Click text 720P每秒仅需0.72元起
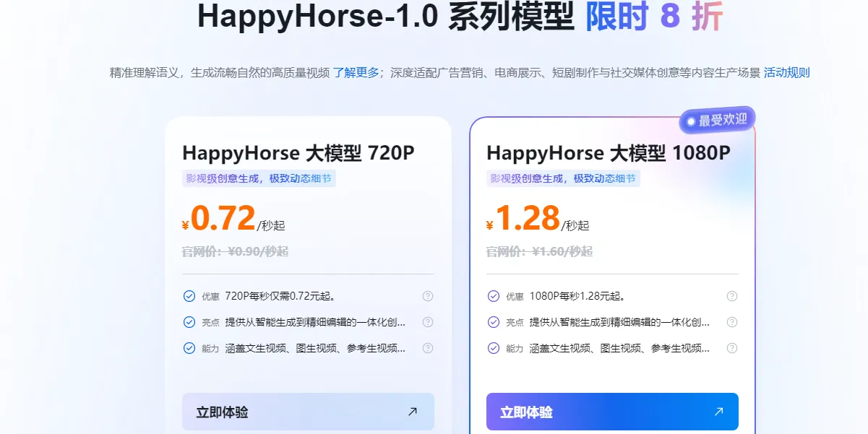Image resolution: width=868 pixels, height=434 pixels. point(280,296)
